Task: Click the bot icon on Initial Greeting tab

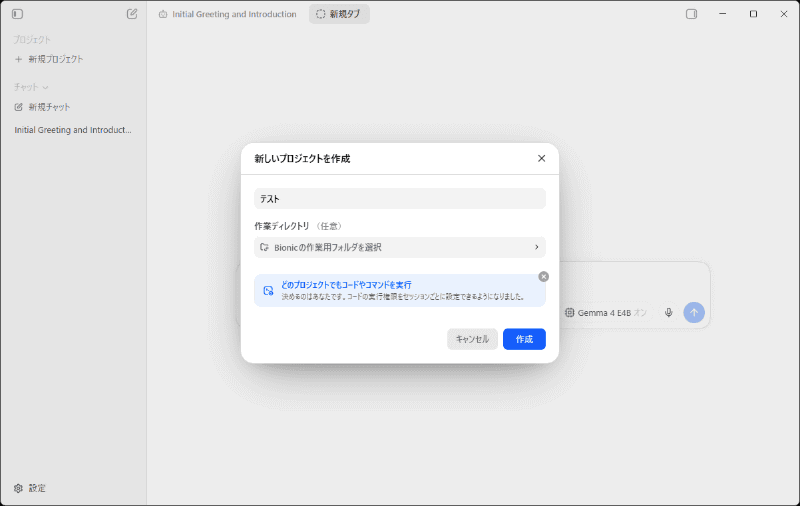Action: 163,14
